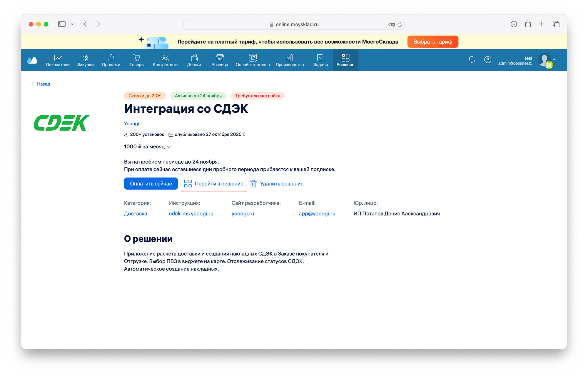Open the notifications bell icon
This screenshot has width=588, height=377.
click(x=472, y=60)
